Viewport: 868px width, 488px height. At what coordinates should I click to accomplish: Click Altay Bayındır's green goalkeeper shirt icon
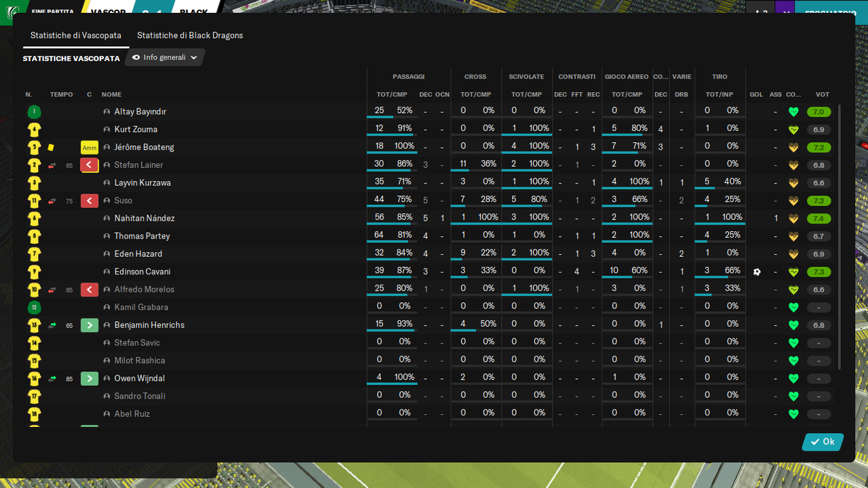[34, 112]
